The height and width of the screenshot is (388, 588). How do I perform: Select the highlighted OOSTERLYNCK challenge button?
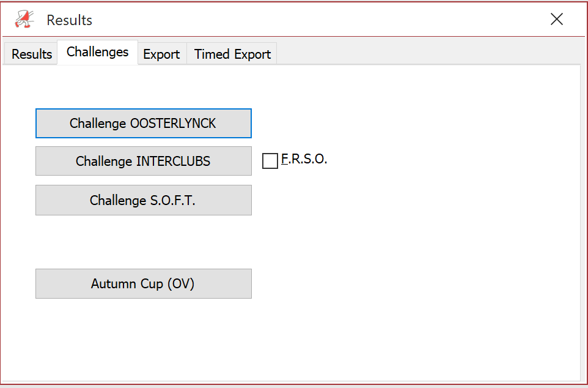click(x=144, y=123)
